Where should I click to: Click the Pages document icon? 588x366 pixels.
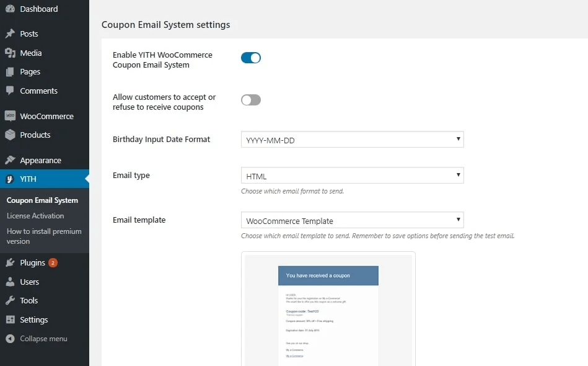(10, 72)
